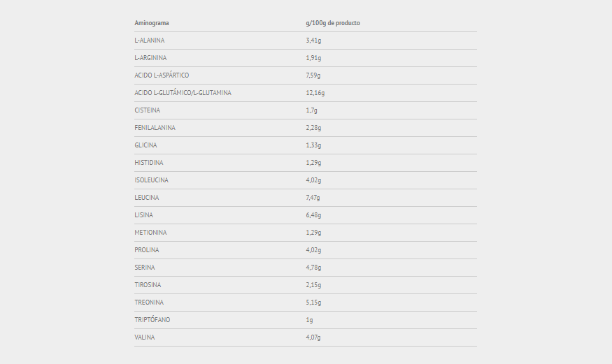Select the METIONINA row label
Image resolution: width=612 pixels, height=364 pixels.
[150, 233]
